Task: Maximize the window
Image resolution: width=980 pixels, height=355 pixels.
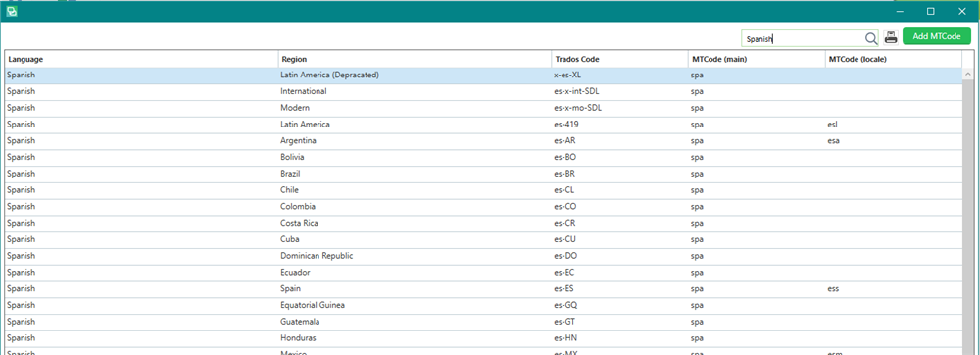Action: coord(931,11)
